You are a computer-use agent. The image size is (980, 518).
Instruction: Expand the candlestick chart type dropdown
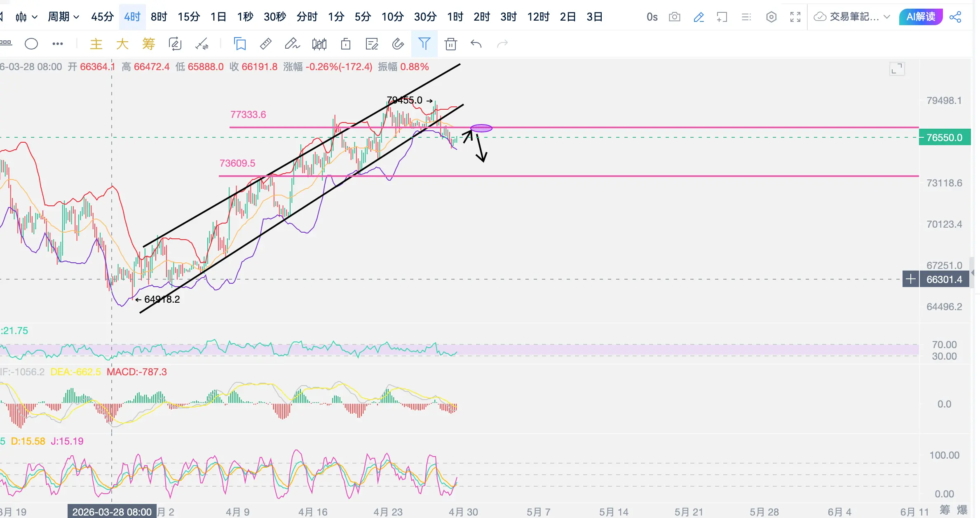[26, 17]
